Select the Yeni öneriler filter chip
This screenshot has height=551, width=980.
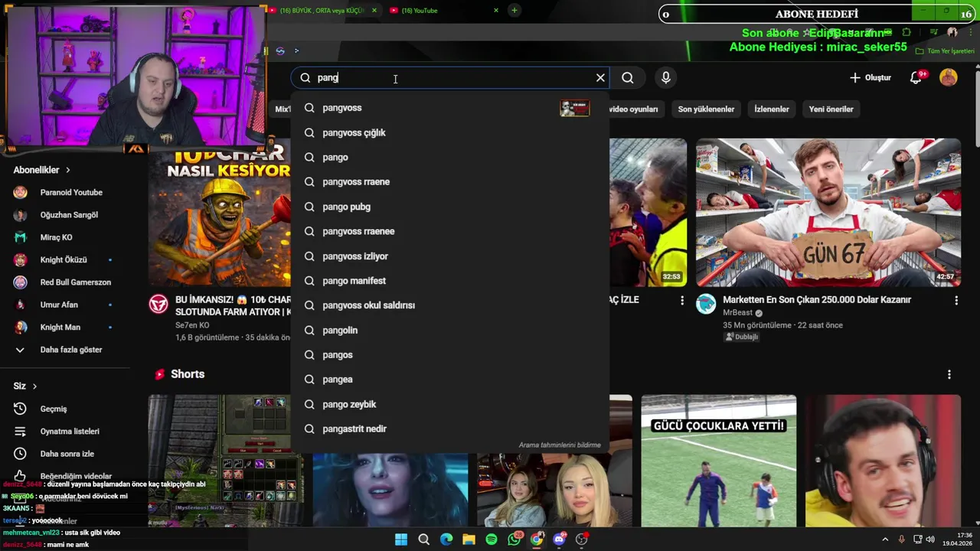point(831,109)
